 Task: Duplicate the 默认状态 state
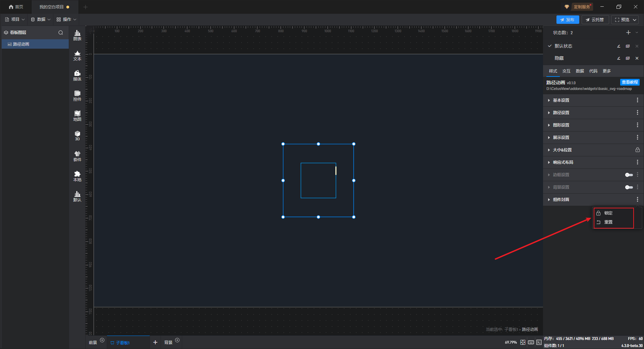(628, 46)
